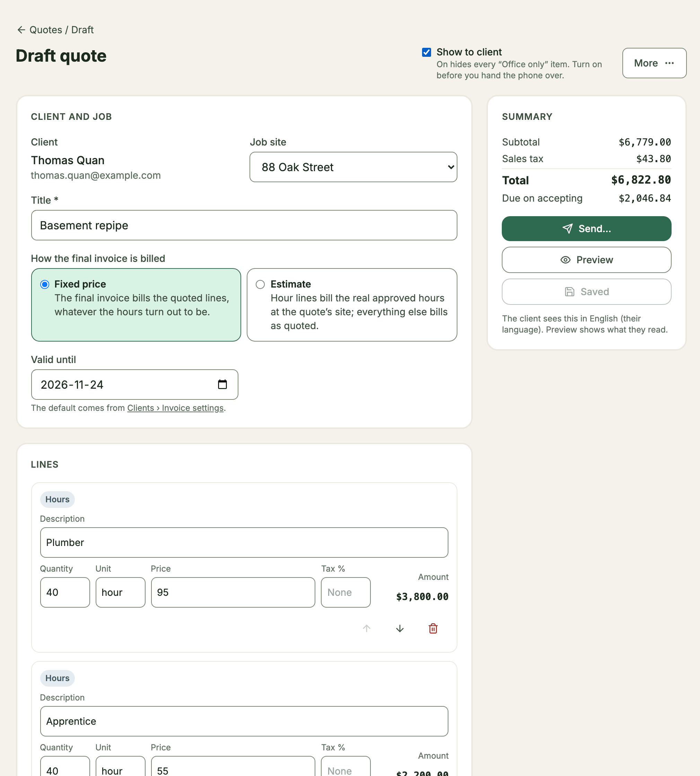700x776 pixels.
Task: Click Due on accepting value $2,046.84
Action: pyautogui.click(x=645, y=199)
